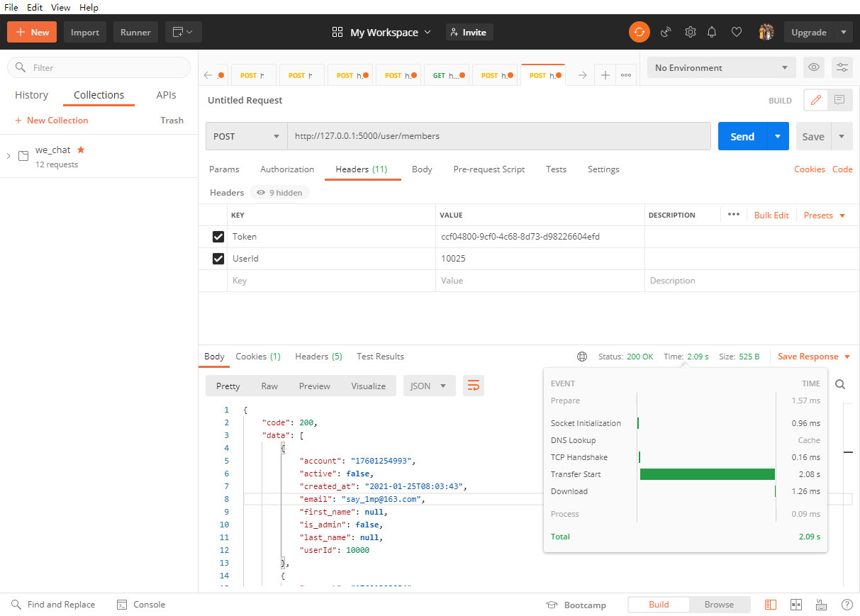Open Bootcamp in status bar
Viewport: 860px width, 616px height.
576,605
